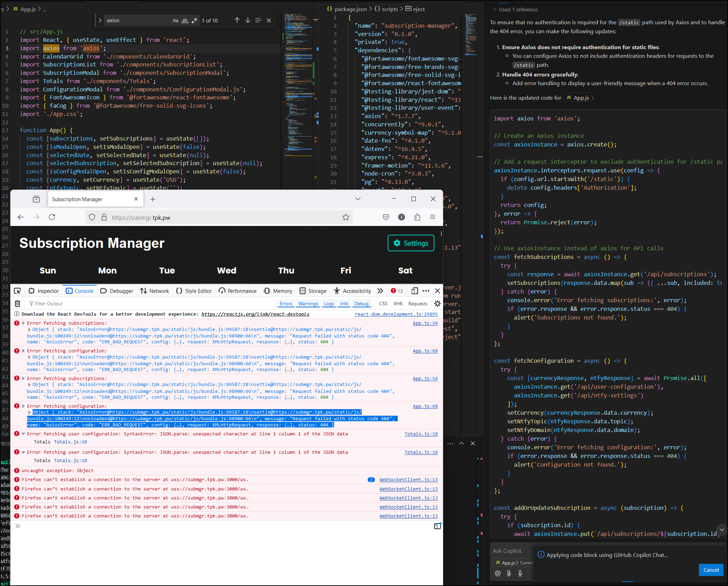The height and width of the screenshot is (586, 728).
Task: Switch to the Console devtools tab
Action: tap(80, 291)
